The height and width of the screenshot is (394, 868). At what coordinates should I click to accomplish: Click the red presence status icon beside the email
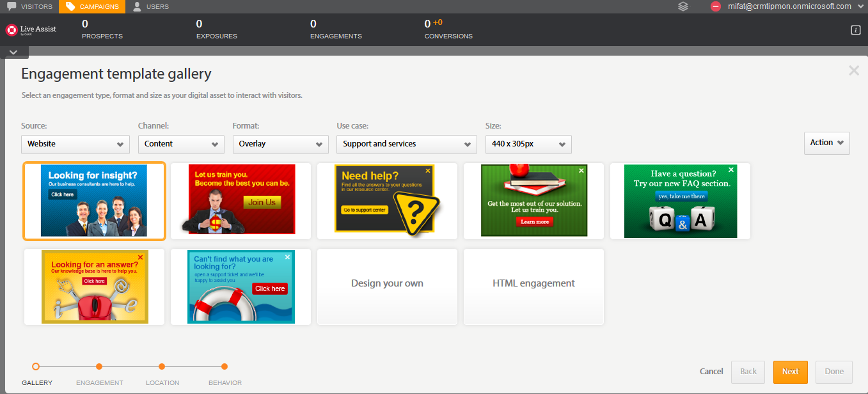click(716, 6)
